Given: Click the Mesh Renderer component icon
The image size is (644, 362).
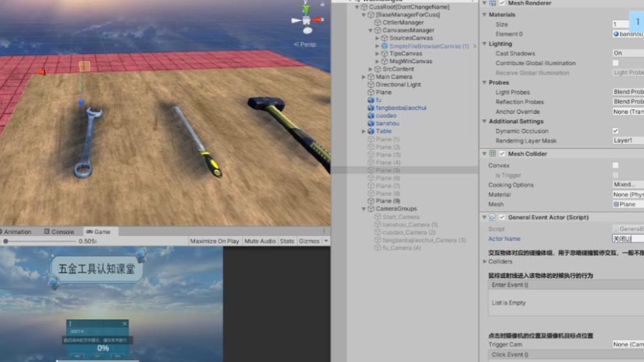Looking at the screenshot, I should point(493,3).
